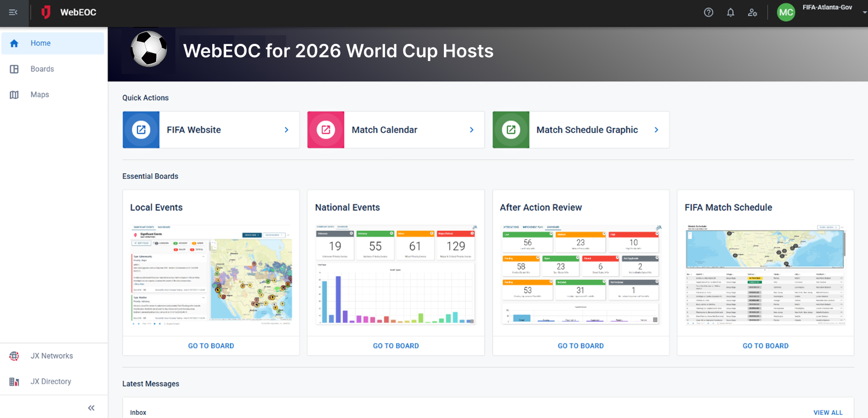Open the FIFA Match Schedule board thumbnail
The height and width of the screenshot is (418, 868).
pyautogui.click(x=765, y=275)
